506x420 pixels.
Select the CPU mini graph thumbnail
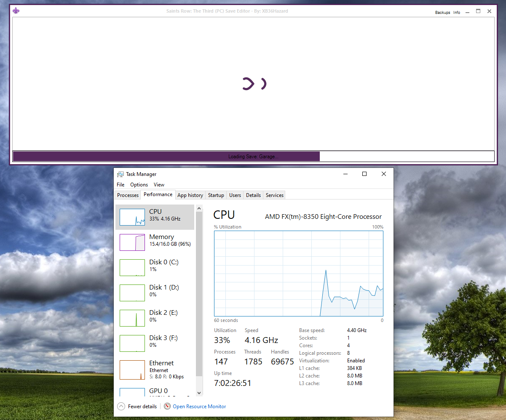coord(132,217)
